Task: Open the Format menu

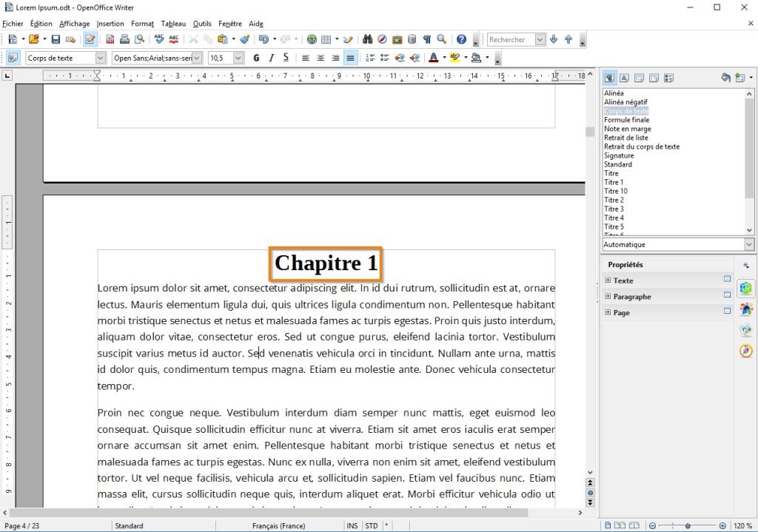Action: pos(142,24)
